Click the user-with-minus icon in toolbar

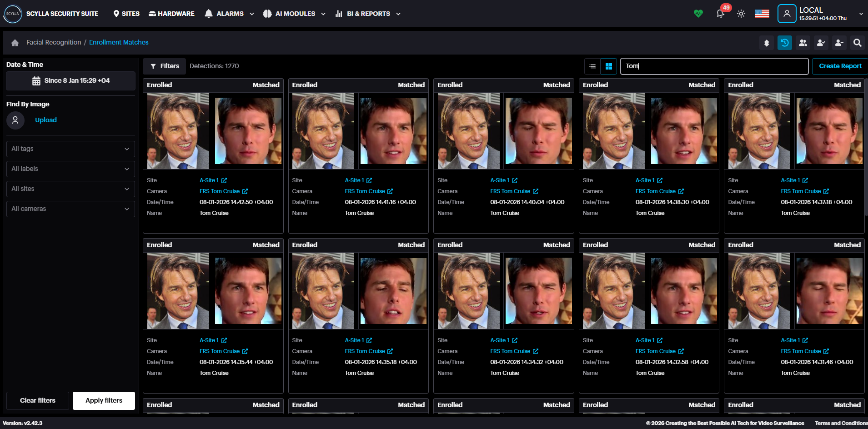(x=839, y=43)
